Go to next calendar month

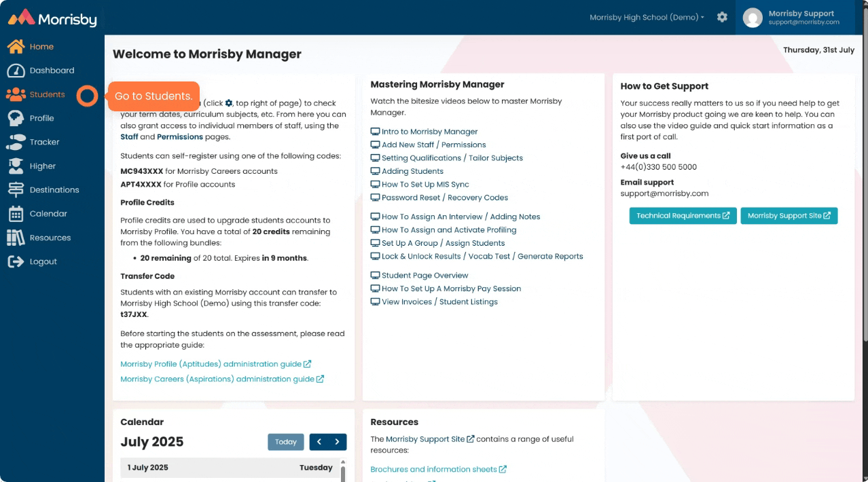pos(338,442)
